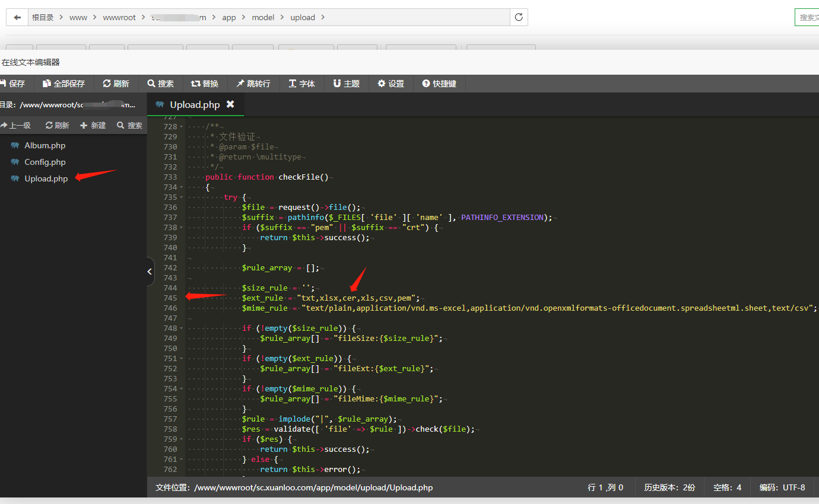
Task: Click the "$file = request()->file();" line
Action: click(x=301, y=208)
